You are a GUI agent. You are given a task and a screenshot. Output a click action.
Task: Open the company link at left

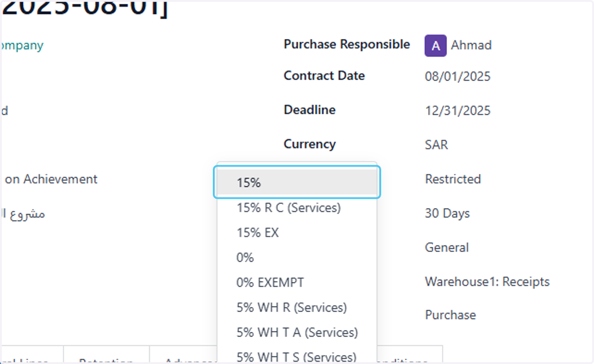tap(22, 45)
